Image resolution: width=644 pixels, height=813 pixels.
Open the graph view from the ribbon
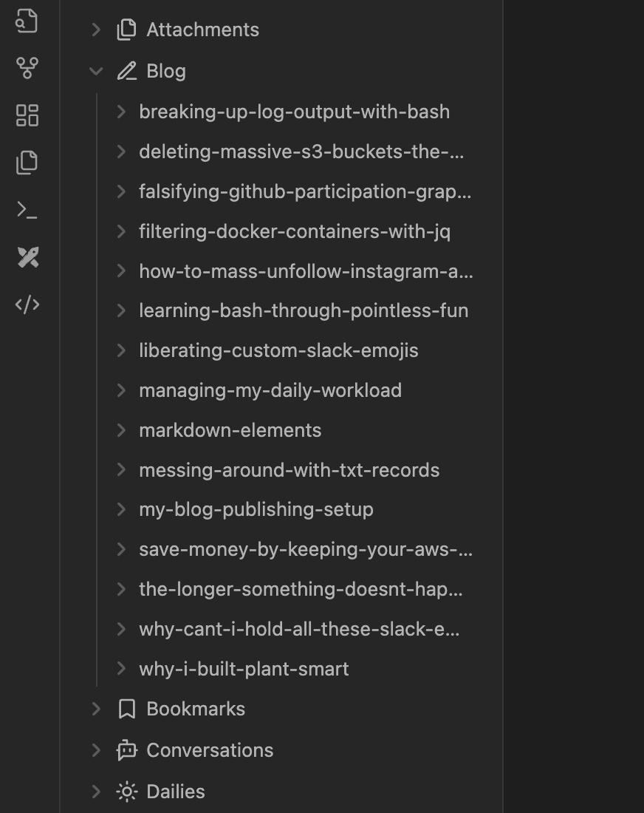27,68
